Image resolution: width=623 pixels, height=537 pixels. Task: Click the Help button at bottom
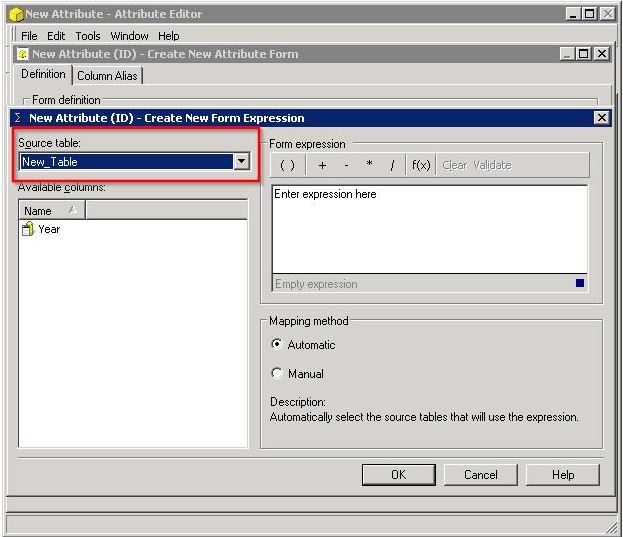pyautogui.click(x=563, y=475)
